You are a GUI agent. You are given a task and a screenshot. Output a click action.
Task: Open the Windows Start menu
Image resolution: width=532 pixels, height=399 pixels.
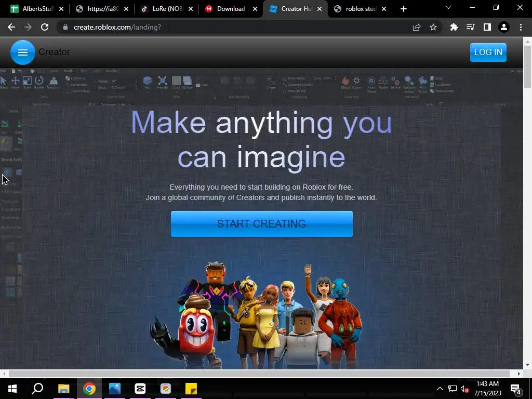click(12, 389)
